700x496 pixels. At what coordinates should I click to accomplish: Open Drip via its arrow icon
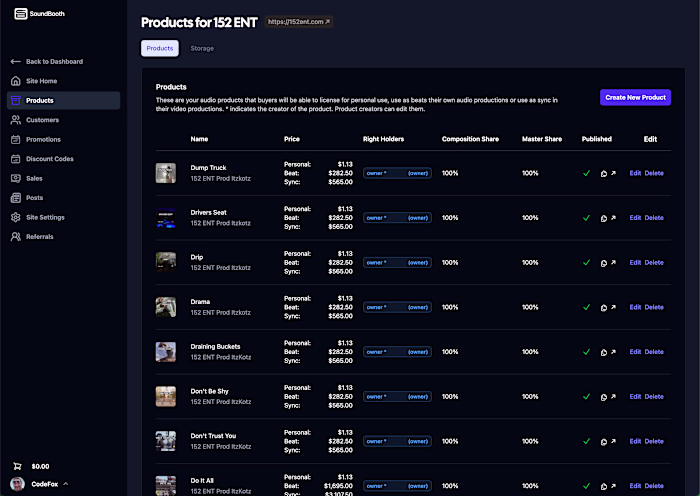click(x=613, y=263)
